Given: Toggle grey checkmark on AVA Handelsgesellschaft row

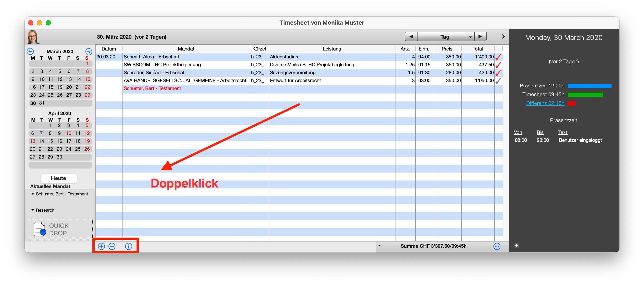Looking at the screenshot, I should click(498, 81).
